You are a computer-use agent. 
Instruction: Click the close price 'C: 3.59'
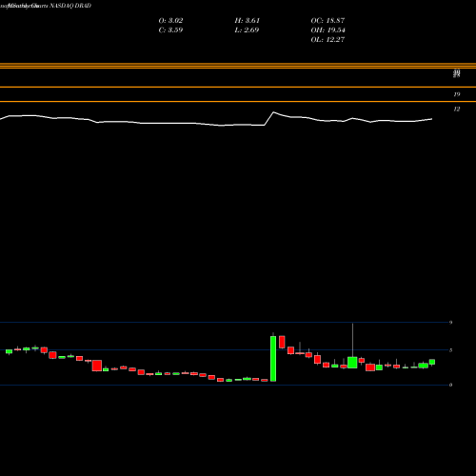(170, 30)
